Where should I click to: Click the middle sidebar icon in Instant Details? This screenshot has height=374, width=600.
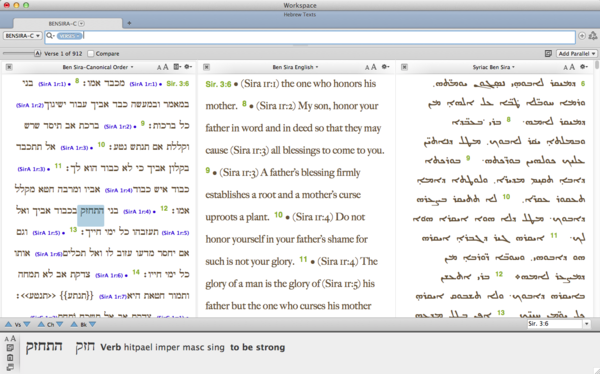tap(10, 358)
